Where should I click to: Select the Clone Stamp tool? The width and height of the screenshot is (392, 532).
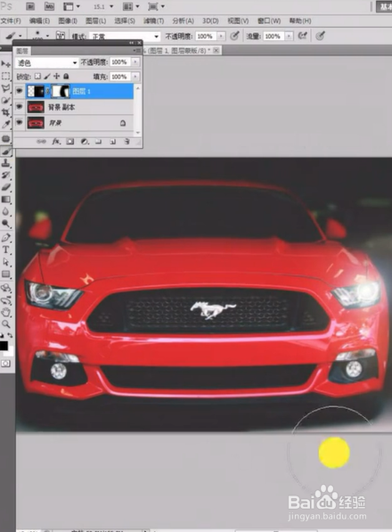[x=5, y=163]
